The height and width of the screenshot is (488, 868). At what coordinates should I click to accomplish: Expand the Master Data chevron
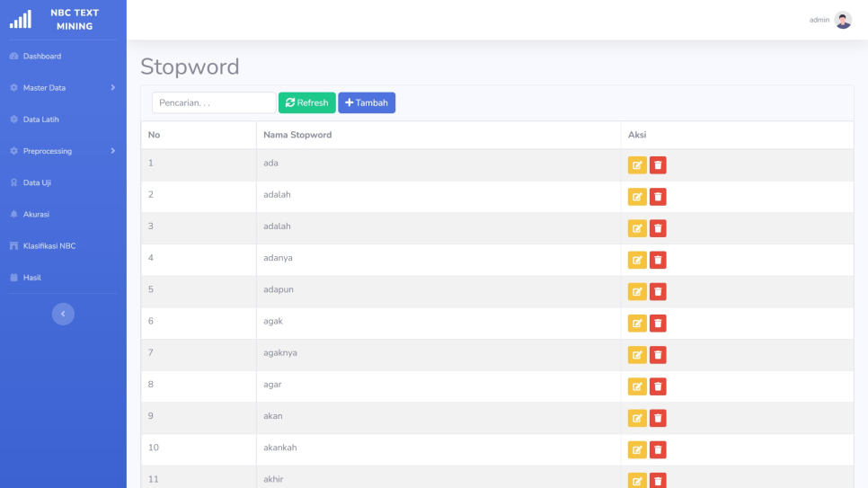point(113,87)
